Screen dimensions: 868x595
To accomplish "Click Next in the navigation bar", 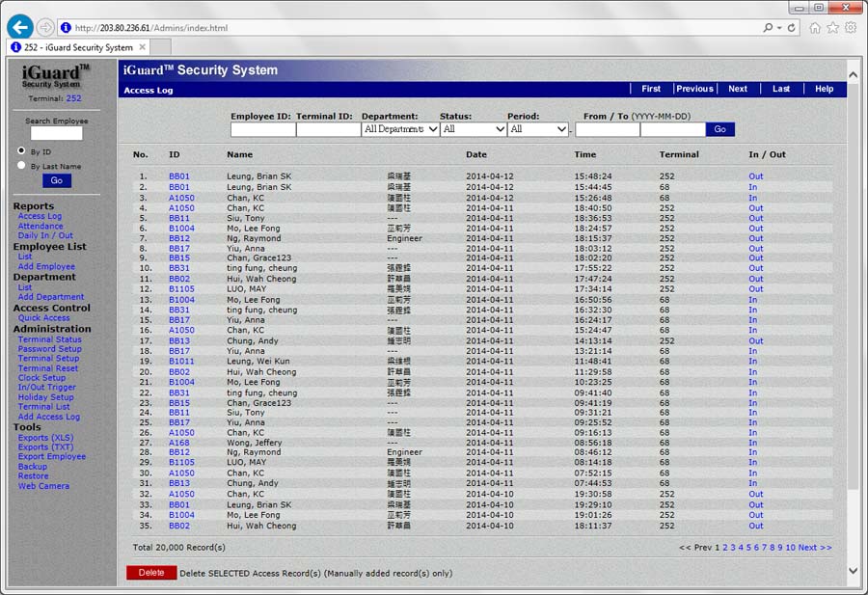I will (738, 89).
